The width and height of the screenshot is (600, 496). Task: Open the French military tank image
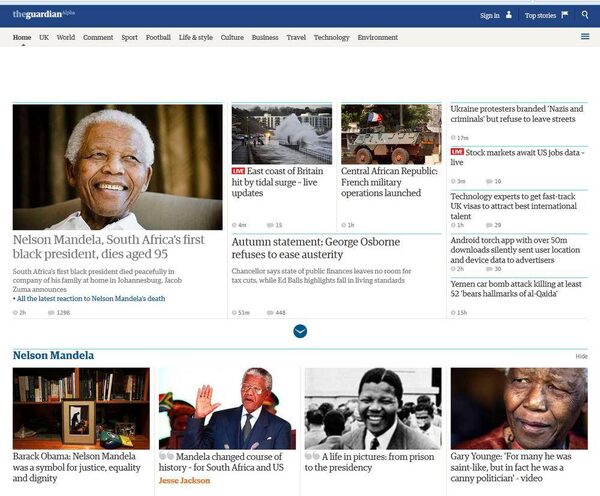pyautogui.click(x=391, y=134)
